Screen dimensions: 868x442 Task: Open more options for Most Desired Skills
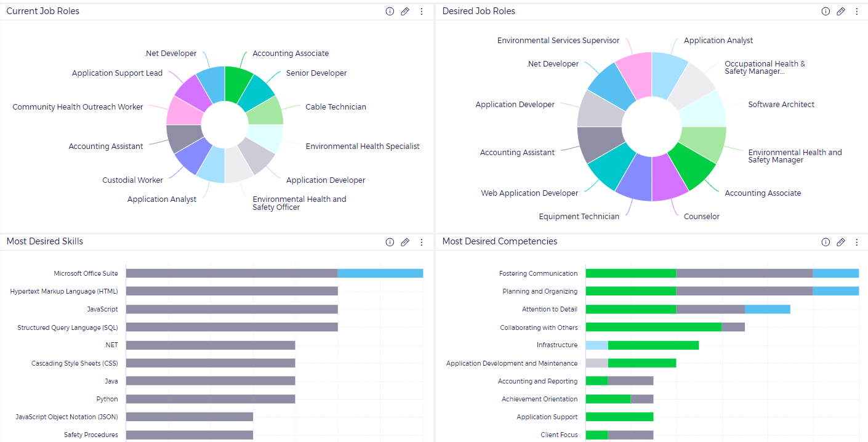coord(422,242)
